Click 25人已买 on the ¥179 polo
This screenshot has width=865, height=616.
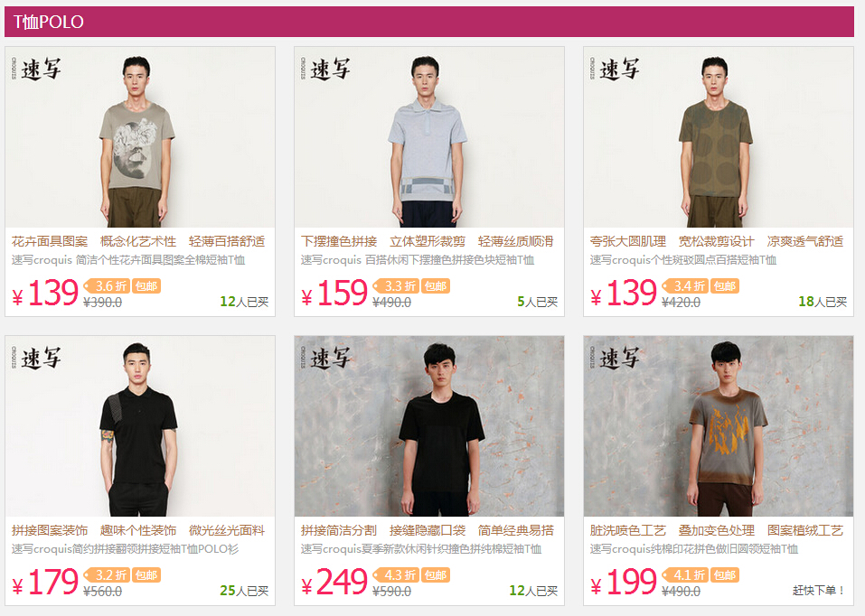point(244,591)
